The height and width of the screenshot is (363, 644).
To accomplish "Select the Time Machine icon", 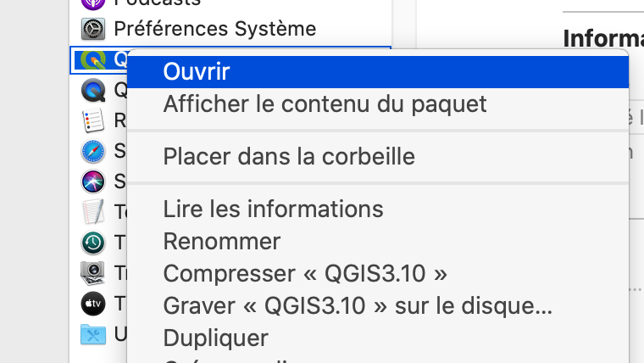I will click(92, 243).
